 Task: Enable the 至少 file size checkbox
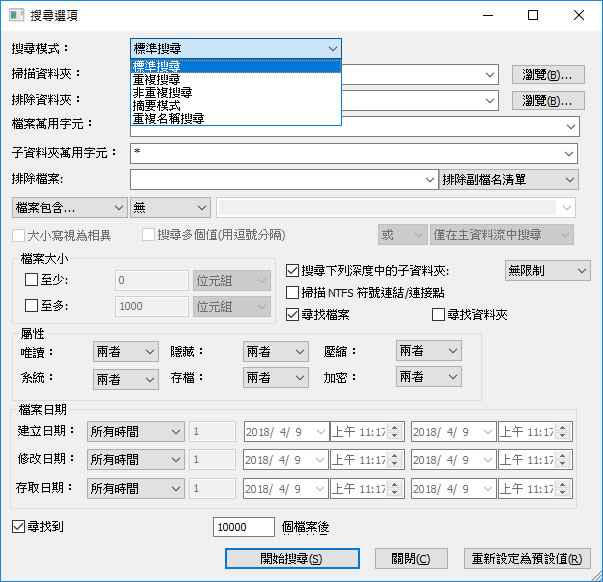[31, 281]
